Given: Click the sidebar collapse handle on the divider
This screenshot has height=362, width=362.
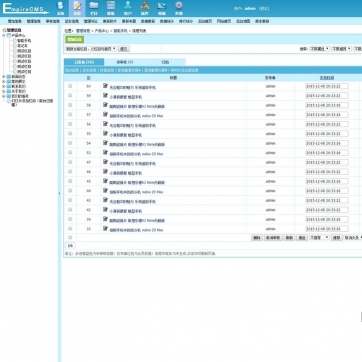Looking at the screenshot, I should click(x=60, y=193).
